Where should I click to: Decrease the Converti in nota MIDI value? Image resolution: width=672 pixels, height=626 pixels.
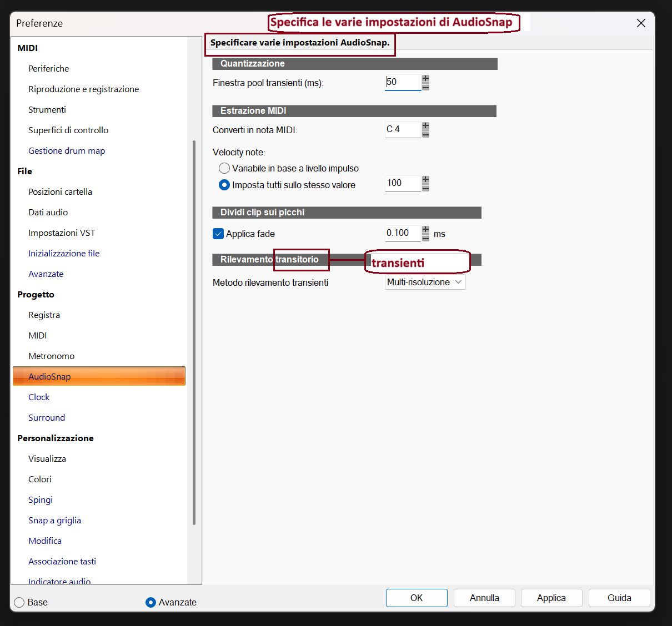(425, 134)
